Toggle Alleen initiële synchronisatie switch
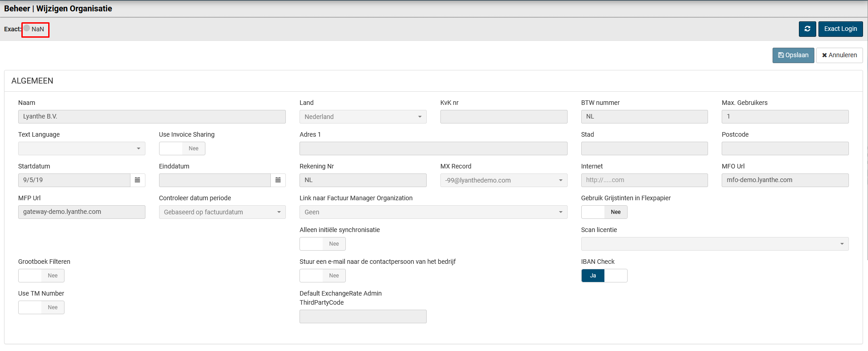Screen dimensions: 868x351 [322, 244]
